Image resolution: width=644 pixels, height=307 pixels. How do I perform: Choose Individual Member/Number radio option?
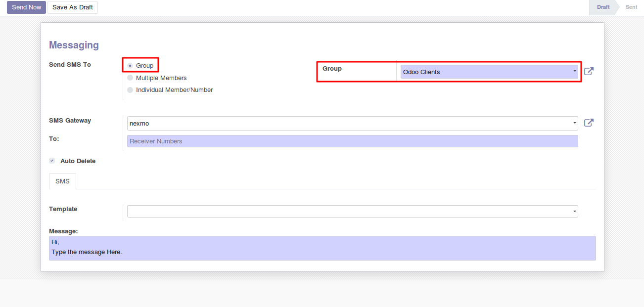coord(130,90)
